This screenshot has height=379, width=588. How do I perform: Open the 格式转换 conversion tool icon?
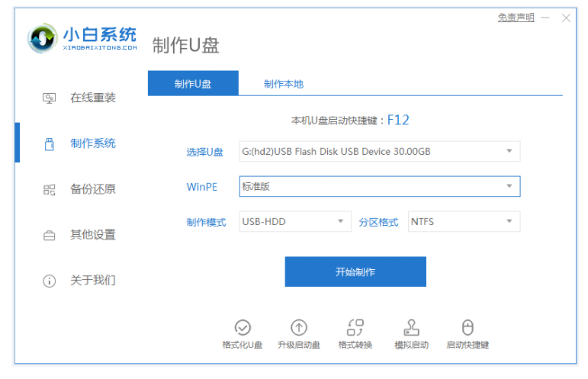[x=355, y=327]
